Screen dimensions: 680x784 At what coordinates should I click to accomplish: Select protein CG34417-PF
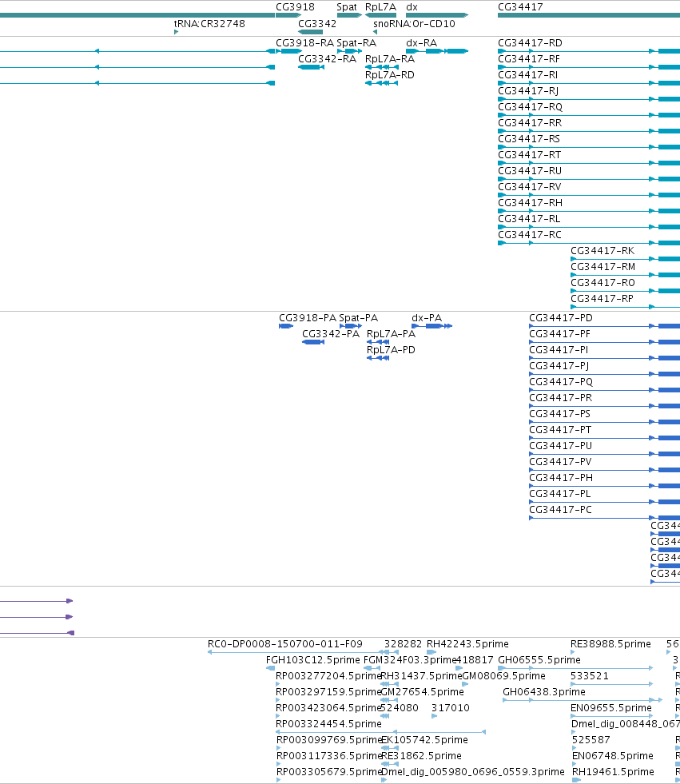coord(559,334)
